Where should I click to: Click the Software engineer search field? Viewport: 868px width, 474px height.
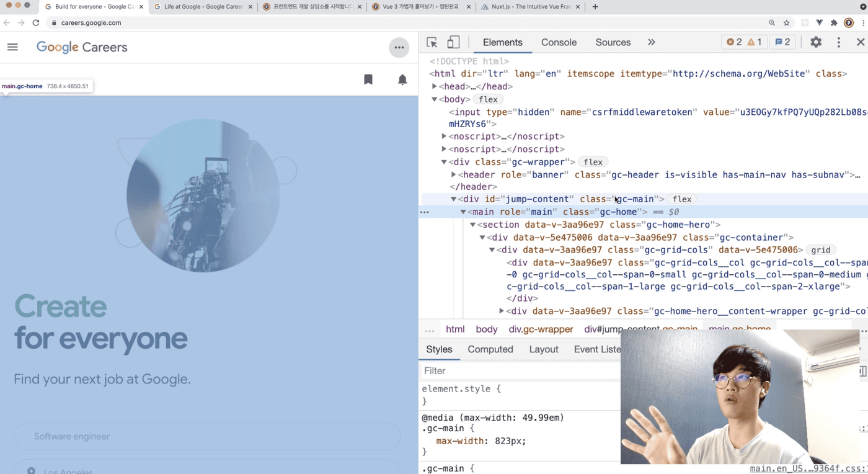coord(207,436)
